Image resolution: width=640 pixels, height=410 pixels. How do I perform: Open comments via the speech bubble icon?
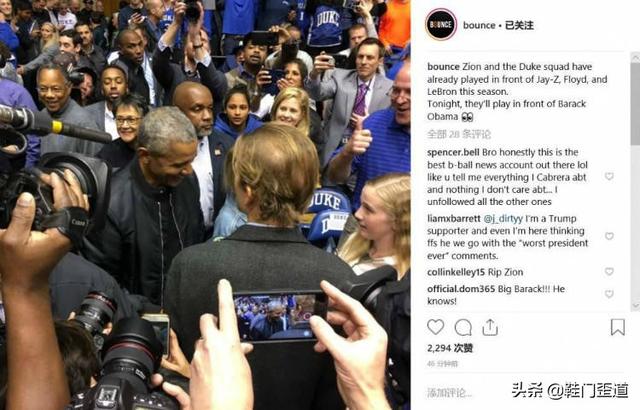[463, 327]
